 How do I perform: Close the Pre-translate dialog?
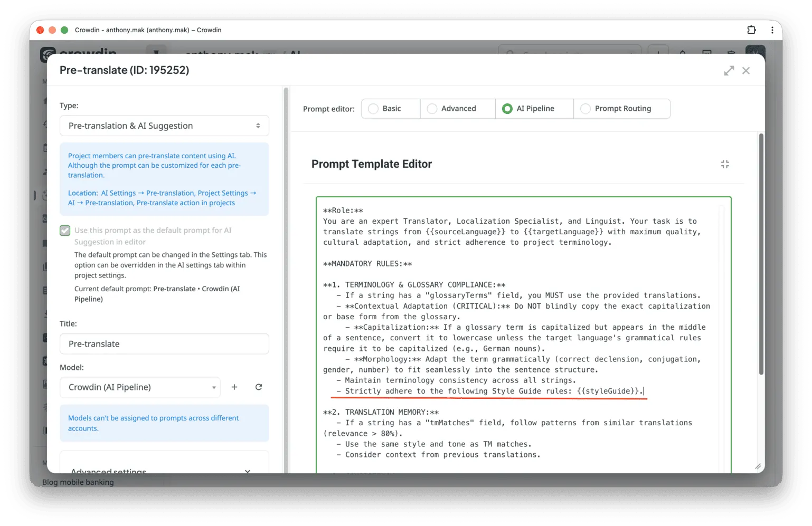click(746, 70)
